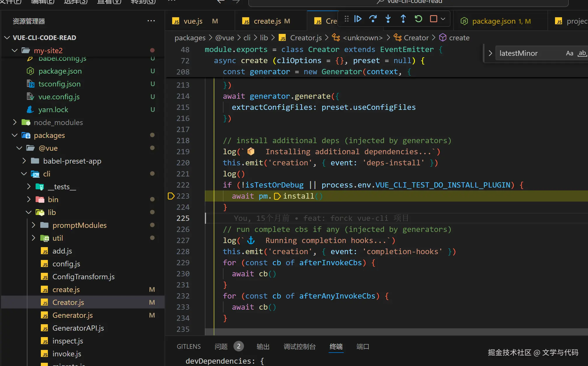This screenshot has width=588, height=366.
Task: Click the debug Continue button
Action: pyautogui.click(x=358, y=19)
